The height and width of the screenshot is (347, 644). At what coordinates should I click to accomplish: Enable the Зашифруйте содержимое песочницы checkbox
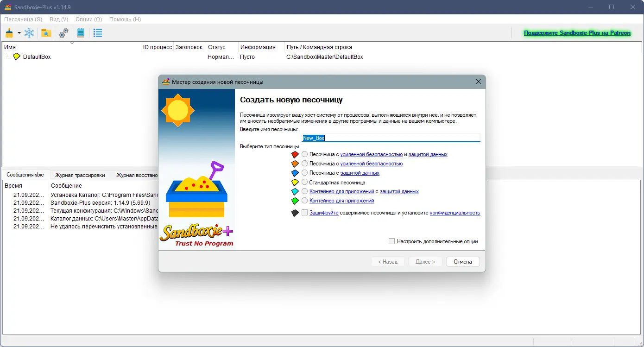click(304, 212)
